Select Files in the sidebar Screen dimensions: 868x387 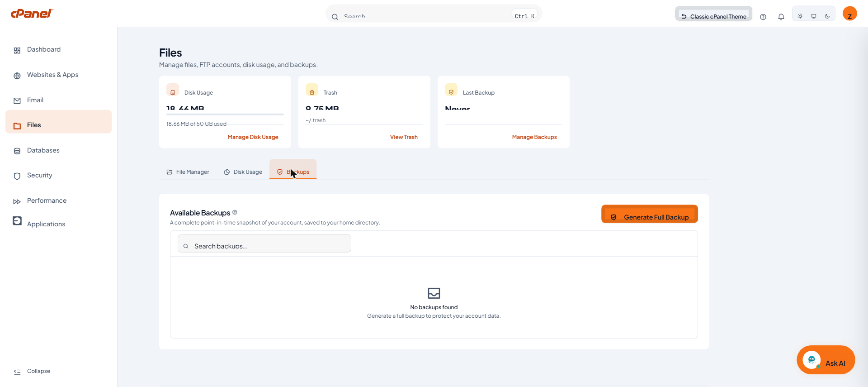pos(58,122)
